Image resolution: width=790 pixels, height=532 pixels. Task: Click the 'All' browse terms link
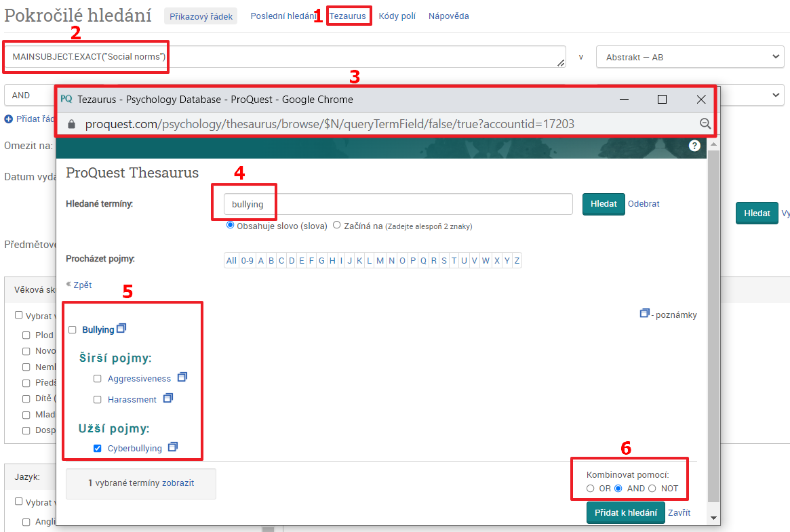click(231, 260)
